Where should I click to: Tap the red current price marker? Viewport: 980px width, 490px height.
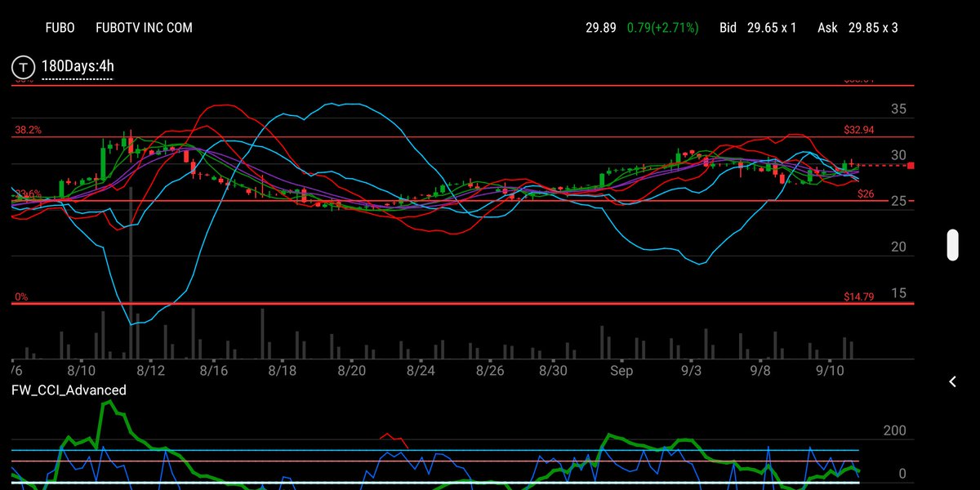911,166
